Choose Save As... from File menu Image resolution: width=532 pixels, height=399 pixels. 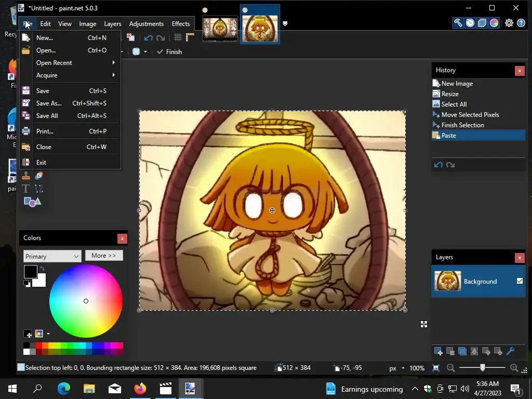70,103
